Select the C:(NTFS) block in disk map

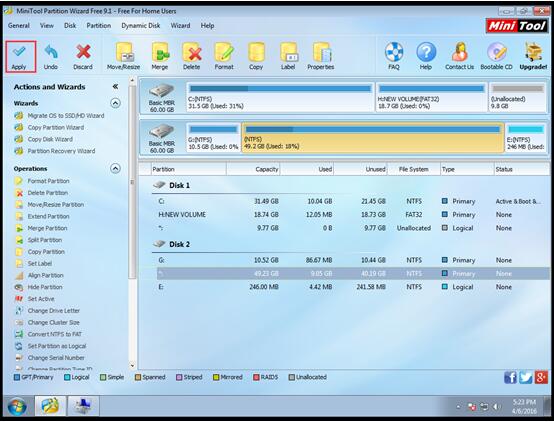point(280,97)
